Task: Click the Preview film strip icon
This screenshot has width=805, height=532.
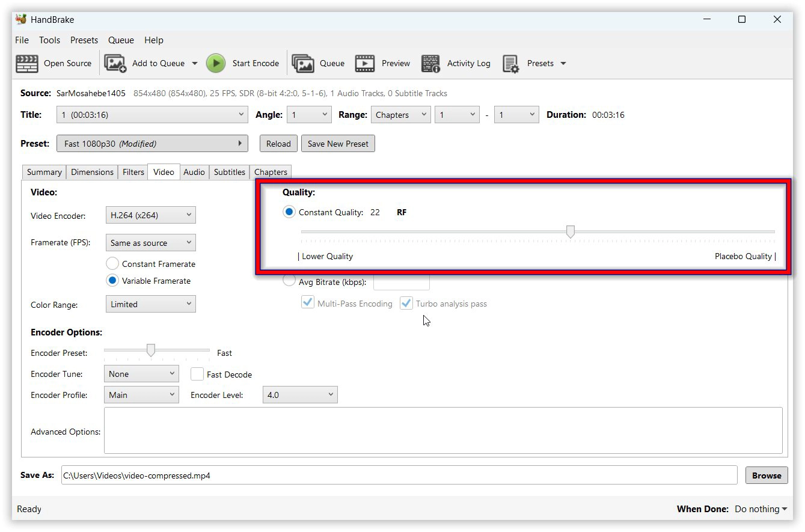Action: [365, 63]
